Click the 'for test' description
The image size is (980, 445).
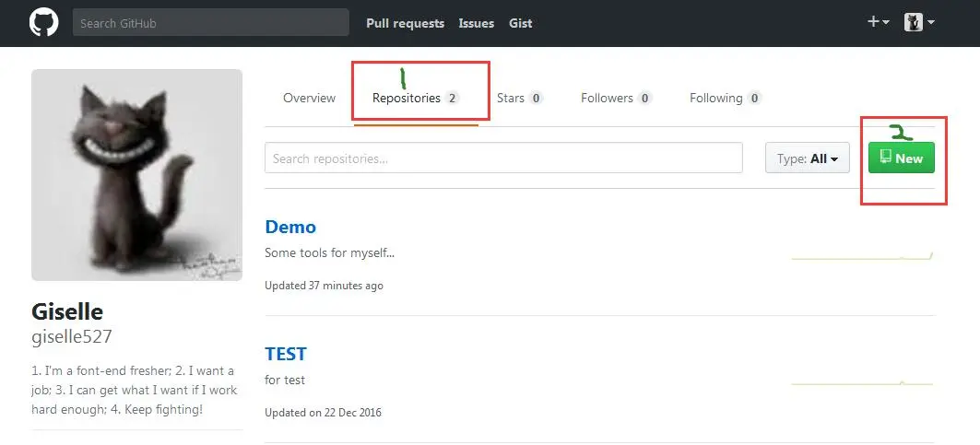[x=285, y=380]
